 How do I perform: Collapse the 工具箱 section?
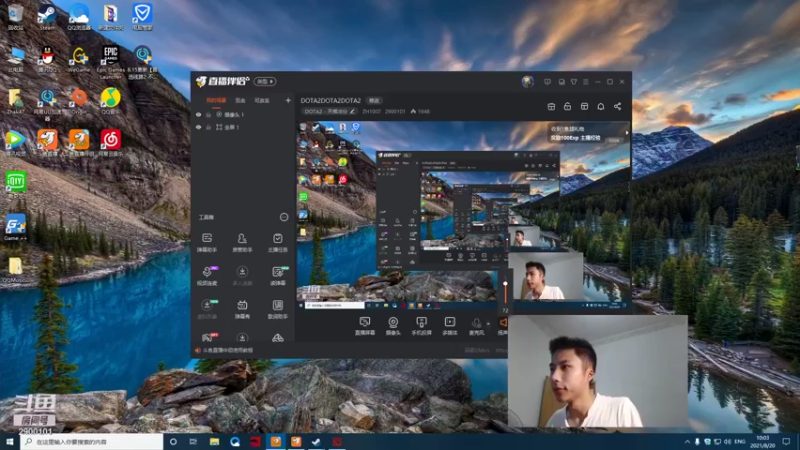(x=284, y=216)
